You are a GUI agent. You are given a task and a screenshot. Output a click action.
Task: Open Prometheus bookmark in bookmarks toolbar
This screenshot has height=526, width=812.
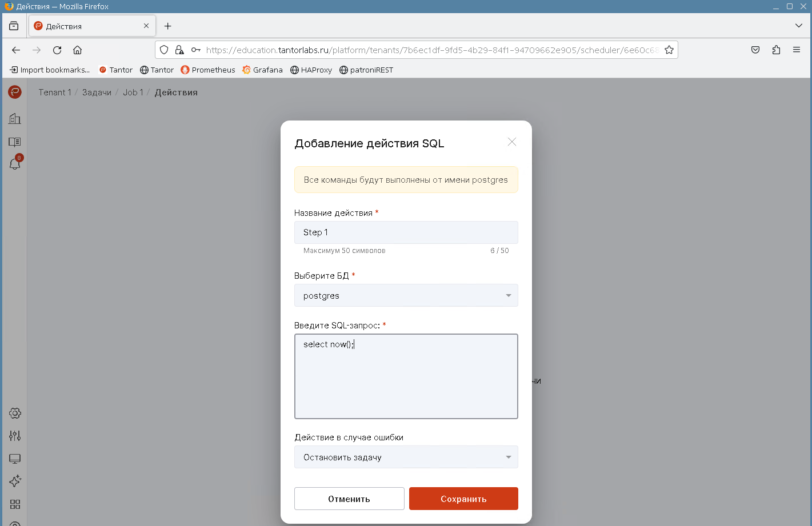pyautogui.click(x=208, y=70)
